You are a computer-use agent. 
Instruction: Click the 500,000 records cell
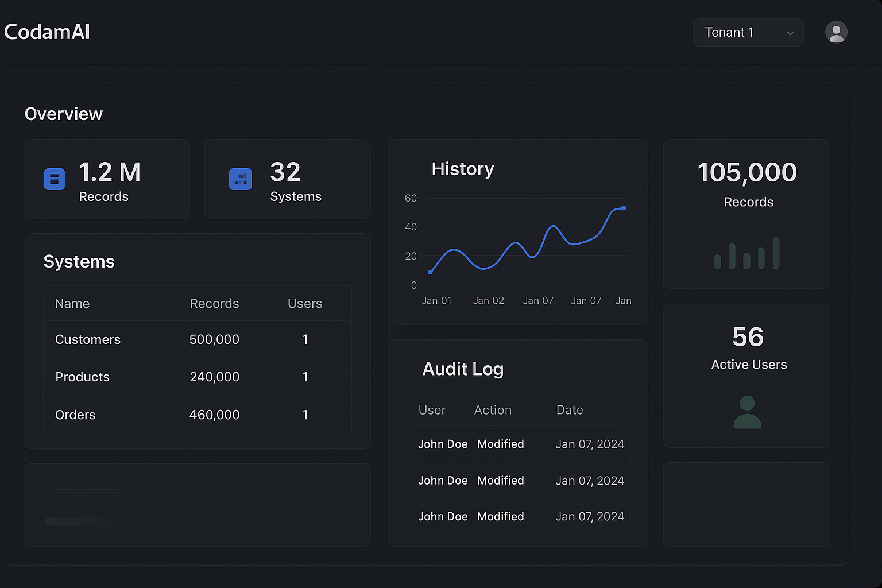coord(214,339)
